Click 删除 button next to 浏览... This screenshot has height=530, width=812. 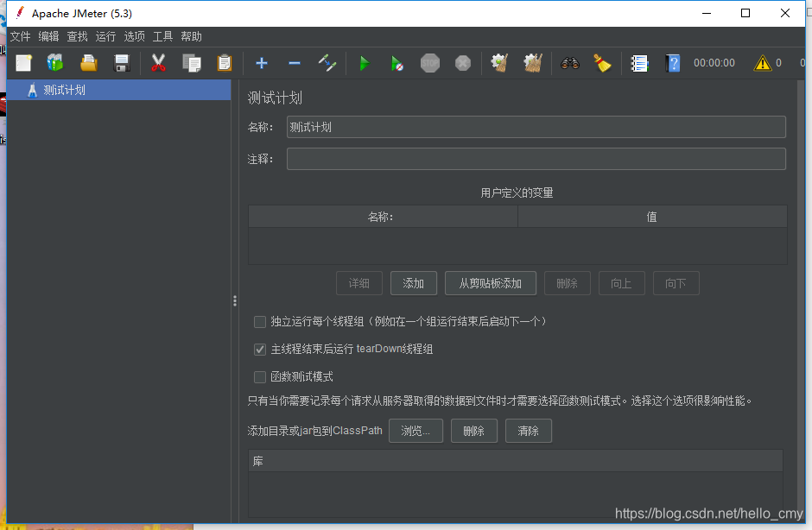474,431
